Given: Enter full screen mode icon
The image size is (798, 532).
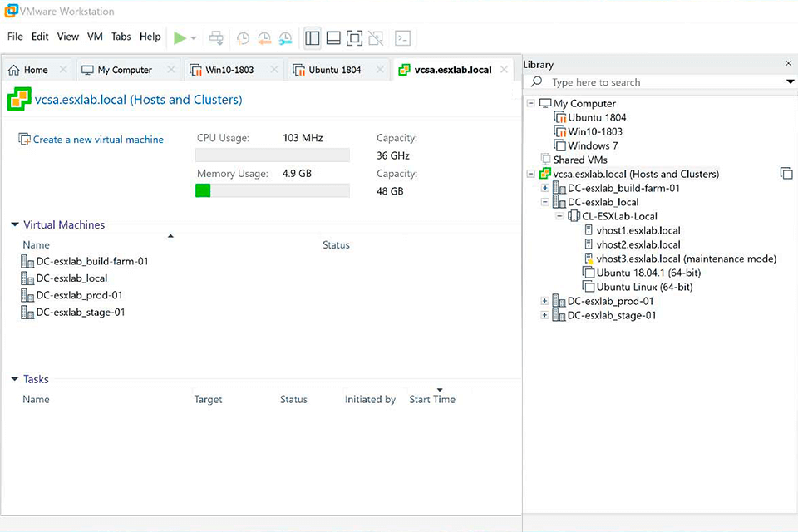Looking at the screenshot, I should click(354, 38).
